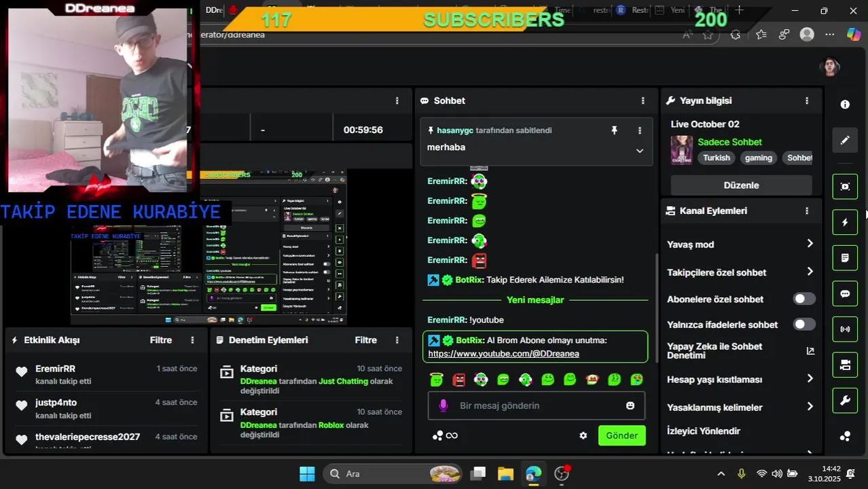
Task: Click the purple microphone icon in message box
Action: (x=443, y=405)
